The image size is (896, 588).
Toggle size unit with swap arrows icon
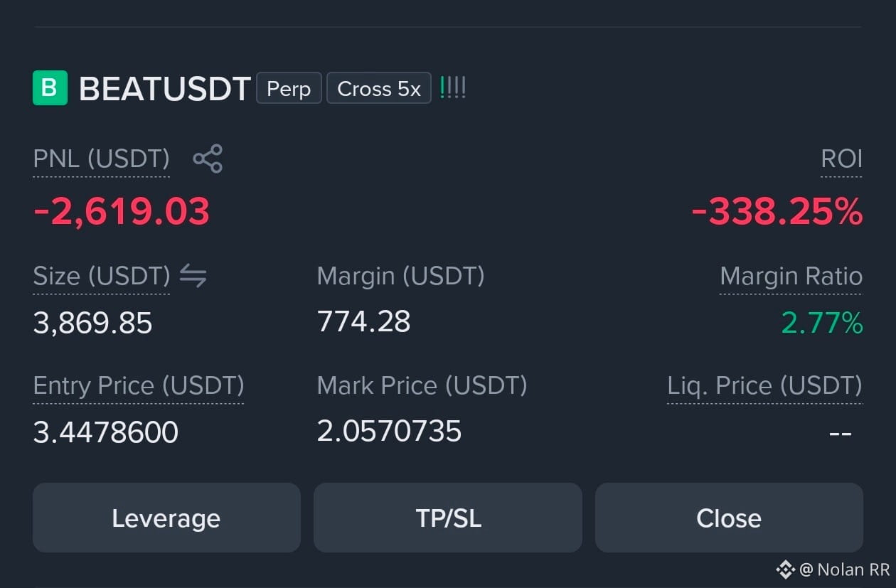coord(193,275)
